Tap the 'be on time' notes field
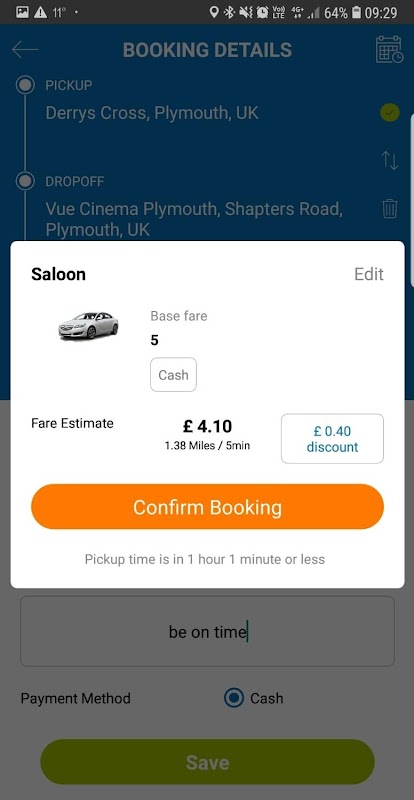The image size is (414, 800). pos(207,632)
